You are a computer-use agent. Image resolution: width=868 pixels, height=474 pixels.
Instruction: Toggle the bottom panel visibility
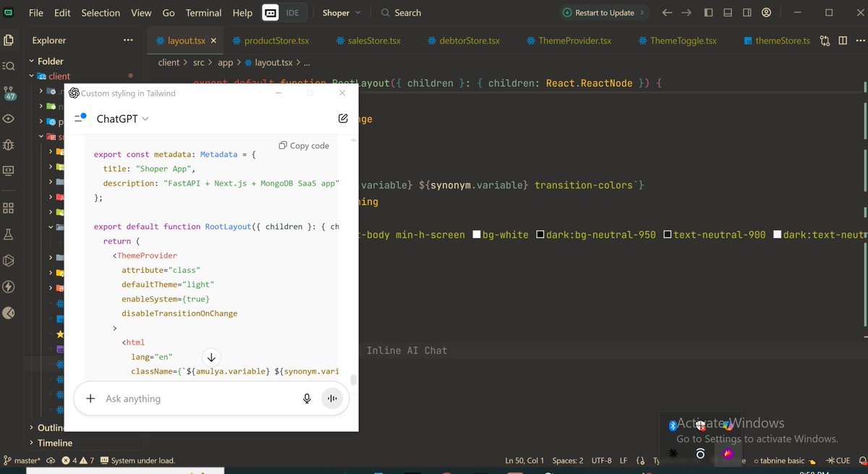pyautogui.click(x=728, y=12)
